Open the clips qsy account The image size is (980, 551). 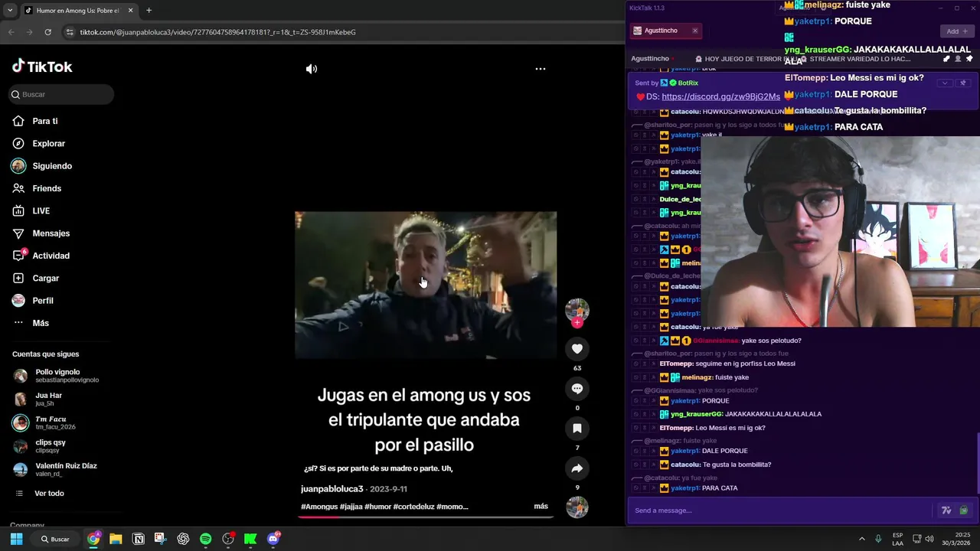(x=51, y=446)
